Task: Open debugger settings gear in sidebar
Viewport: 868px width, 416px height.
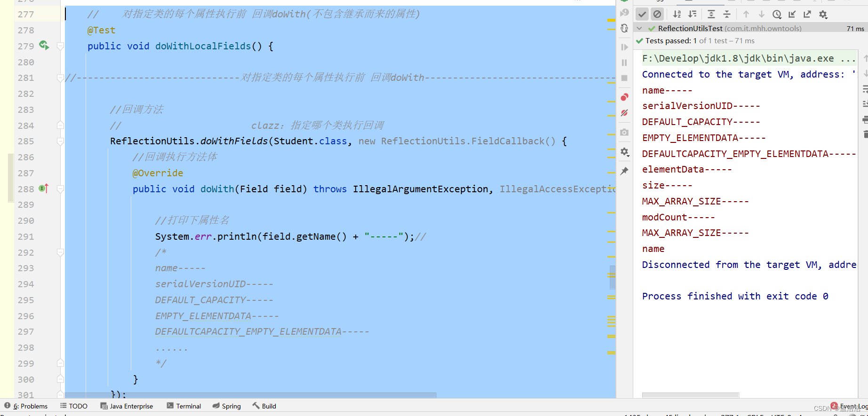Action: [x=624, y=152]
